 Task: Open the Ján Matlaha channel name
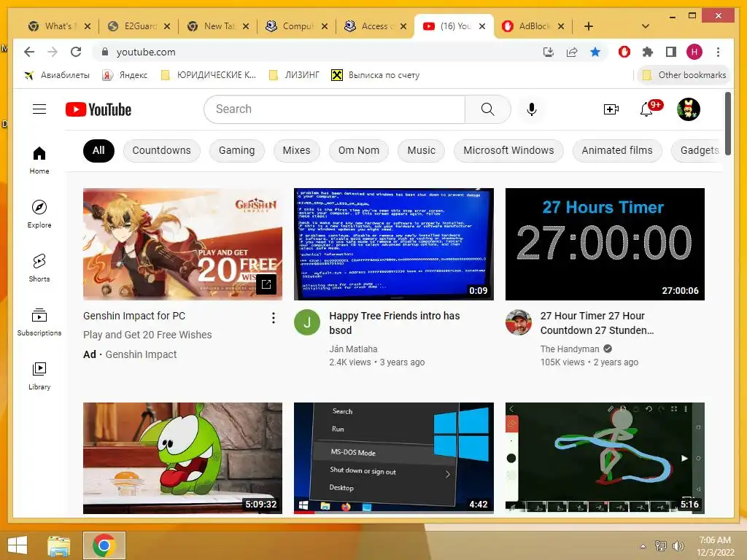point(353,349)
